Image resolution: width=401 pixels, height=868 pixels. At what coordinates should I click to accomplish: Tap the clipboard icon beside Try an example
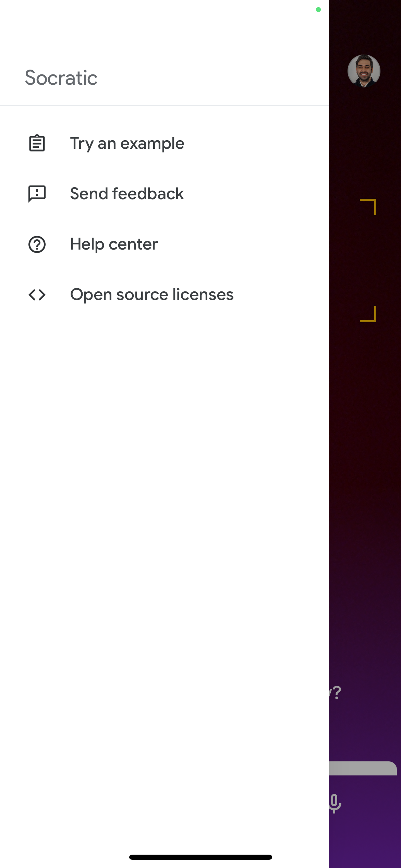(x=37, y=143)
